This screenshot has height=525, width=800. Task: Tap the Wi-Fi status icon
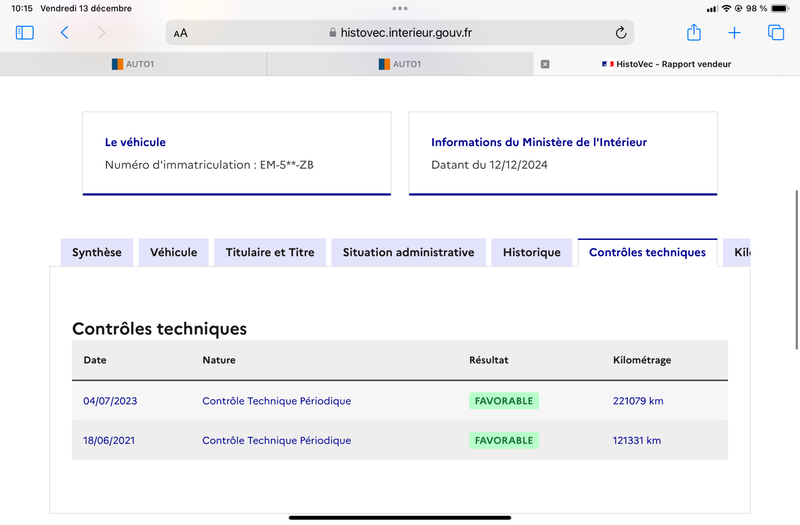tap(727, 8)
